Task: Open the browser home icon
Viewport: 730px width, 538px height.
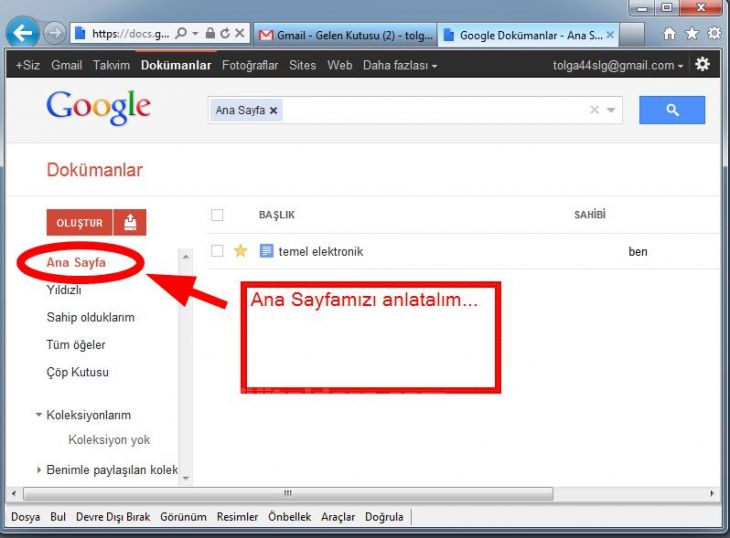Action: tap(669, 34)
